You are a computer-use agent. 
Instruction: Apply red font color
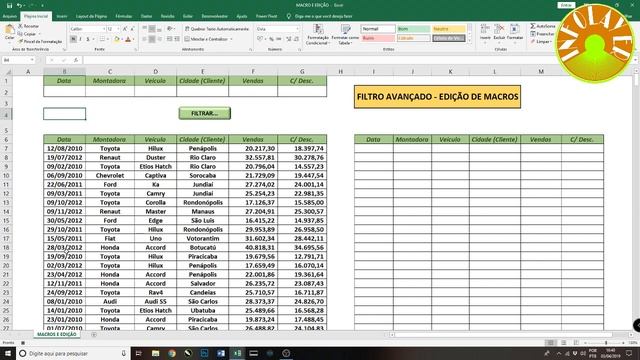128,39
